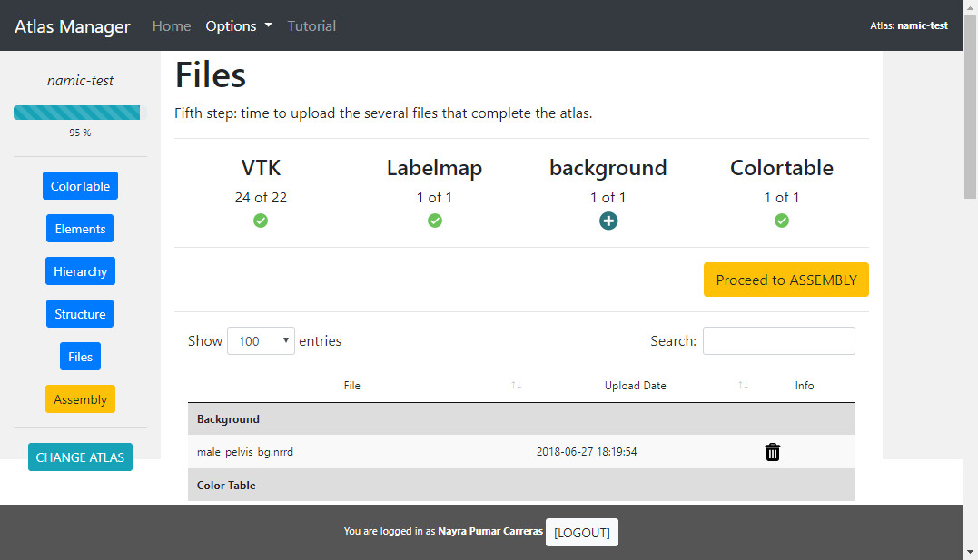This screenshot has height=560, width=978.
Task: Sort table by File column arrows
Action: pyautogui.click(x=516, y=386)
